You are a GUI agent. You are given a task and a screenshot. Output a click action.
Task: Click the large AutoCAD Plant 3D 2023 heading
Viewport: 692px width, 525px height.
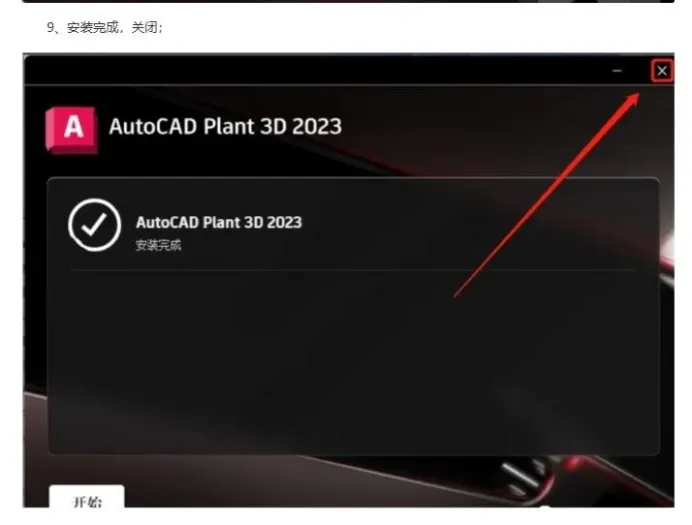[x=225, y=127]
